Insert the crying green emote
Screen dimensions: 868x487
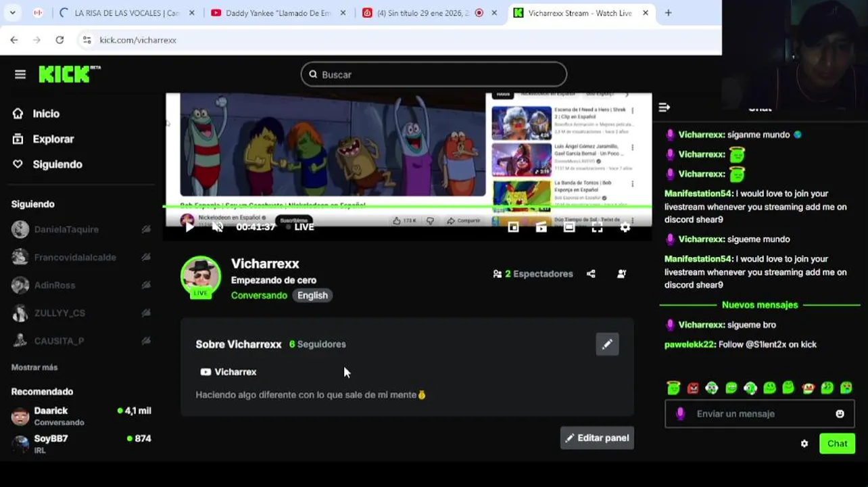click(846, 388)
